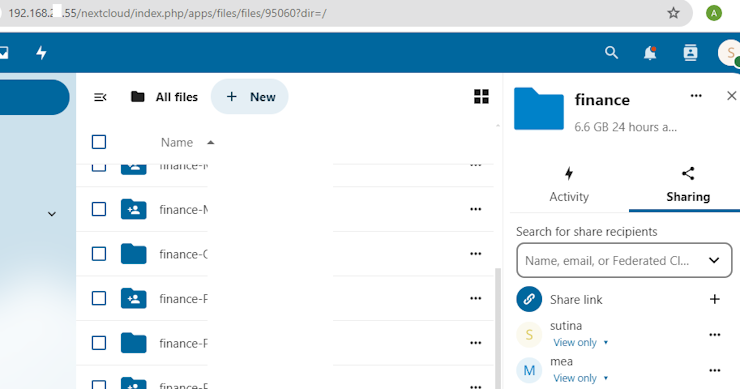Viewport: 740px width, 389px height.
Task: Toggle the select-all checkbox beside Name
Action: point(99,142)
